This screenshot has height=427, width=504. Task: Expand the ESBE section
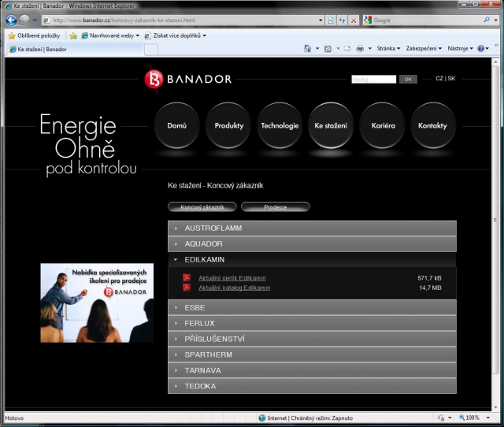pos(312,308)
